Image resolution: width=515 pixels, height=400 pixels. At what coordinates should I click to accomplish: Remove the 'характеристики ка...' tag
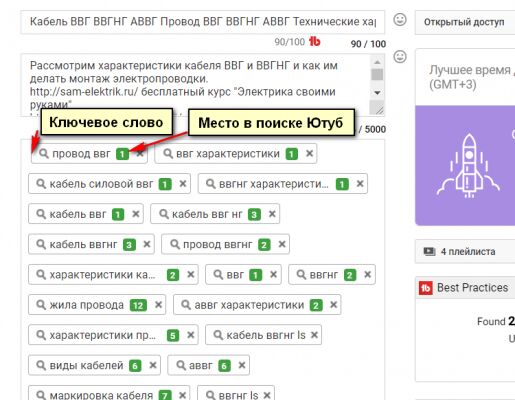190,275
